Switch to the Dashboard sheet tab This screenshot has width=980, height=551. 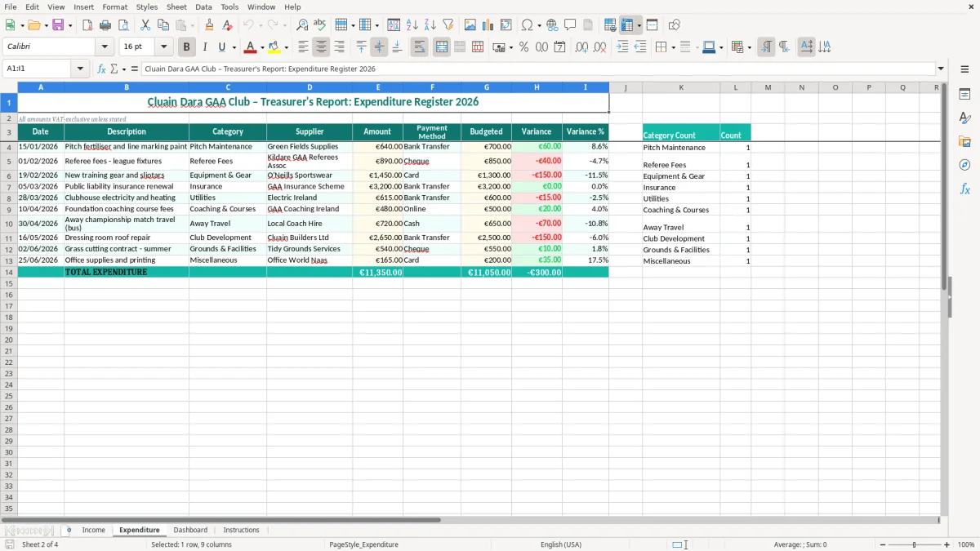click(x=190, y=530)
